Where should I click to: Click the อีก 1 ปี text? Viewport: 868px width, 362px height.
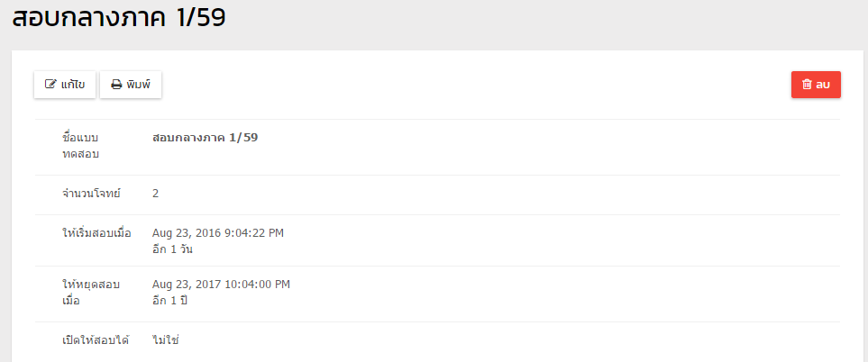tap(170, 301)
